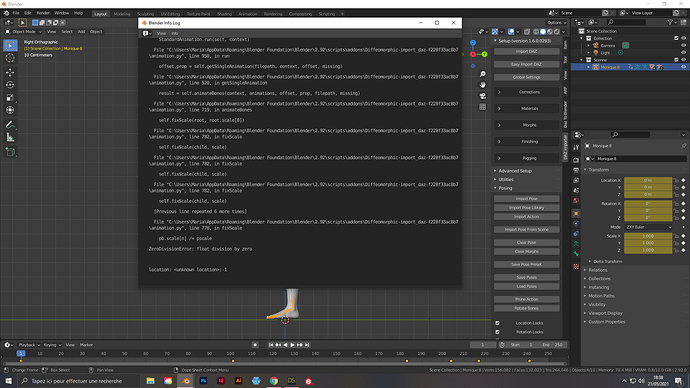The height and width of the screenshot is (388, 690).
Task: Open the Tool properties tab icon
Action: tap(576, 147)
